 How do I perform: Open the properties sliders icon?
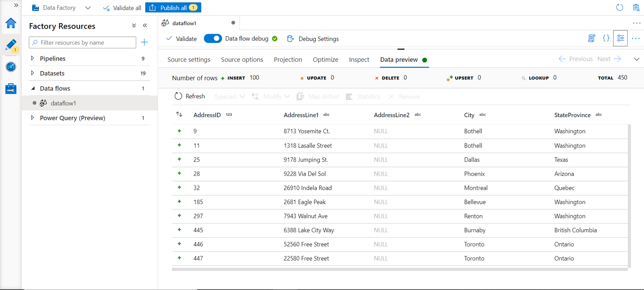[x=620, y=38]
